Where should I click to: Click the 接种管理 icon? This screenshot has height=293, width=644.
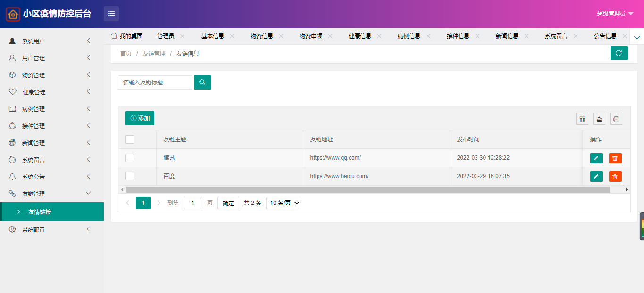(x=13, y=126)
